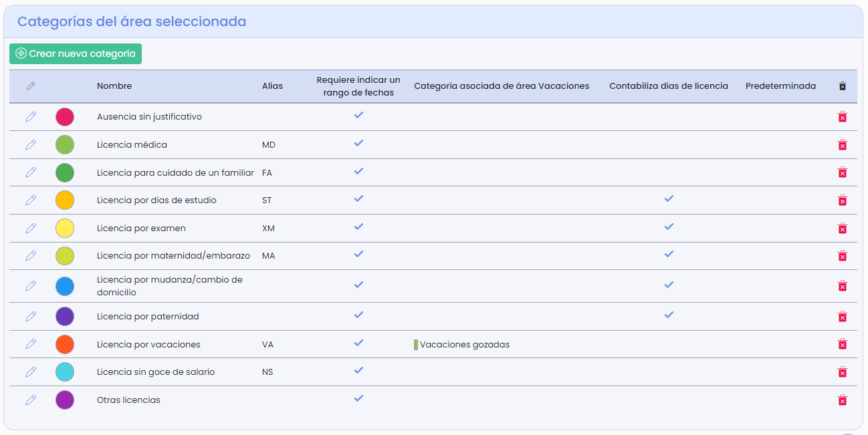Edit the "Licencia médica" category

tap(30, 144)
